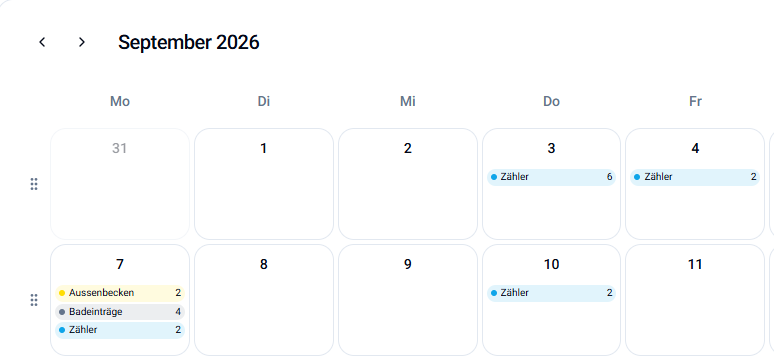The height and width of the screenshot is (360, 774).
Task: Select the greyed-out day 31 cell
Action: click(x=120, y=184)
